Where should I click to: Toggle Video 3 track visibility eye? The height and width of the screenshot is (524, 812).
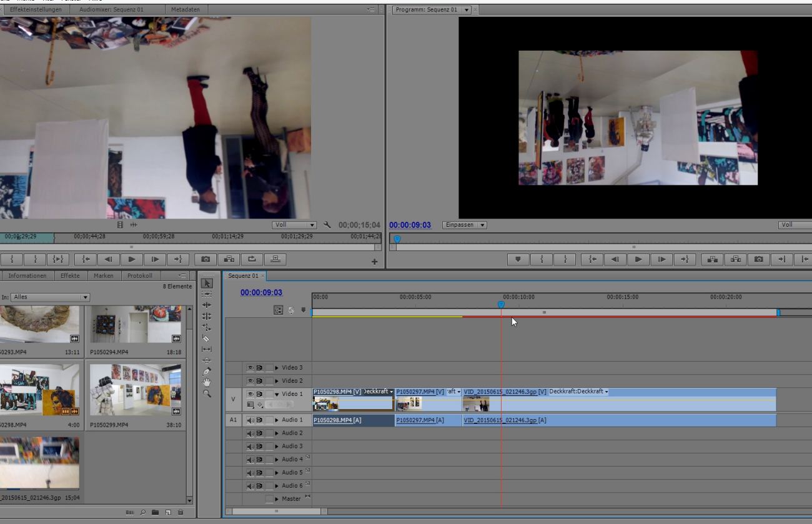coord(250,368)
